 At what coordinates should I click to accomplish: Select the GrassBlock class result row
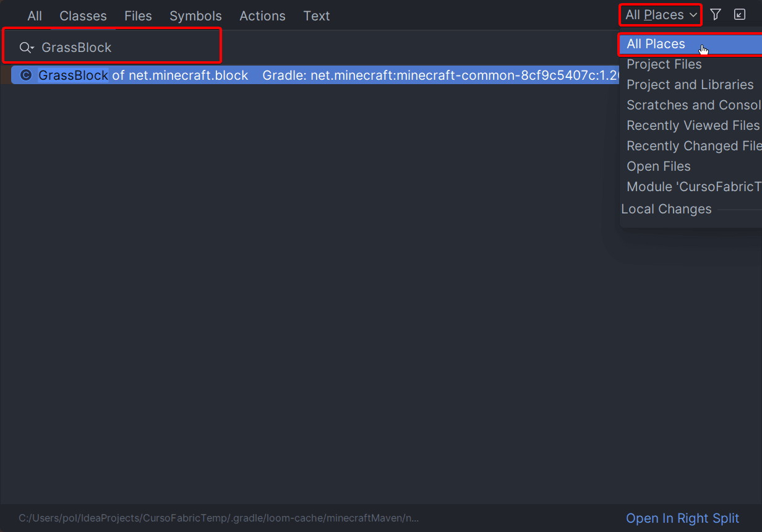(315, 75)
